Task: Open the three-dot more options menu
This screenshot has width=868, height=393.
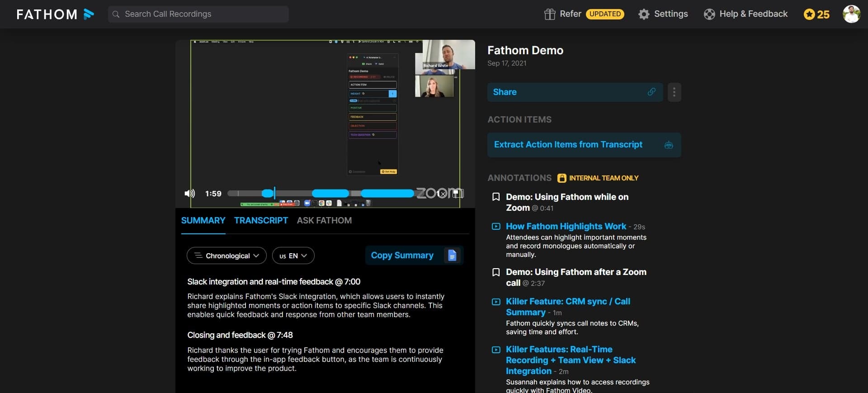Action: tap(674, 92)
